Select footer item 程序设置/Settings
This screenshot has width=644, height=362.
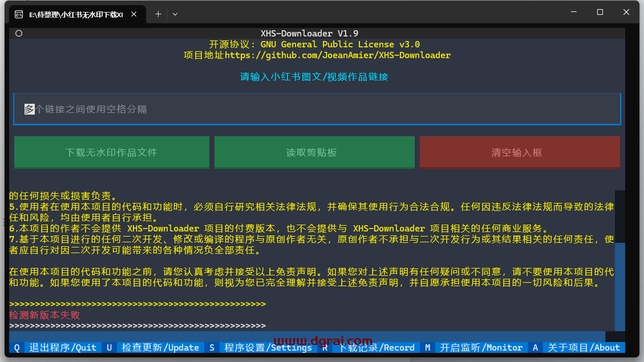tap(268, 348)
